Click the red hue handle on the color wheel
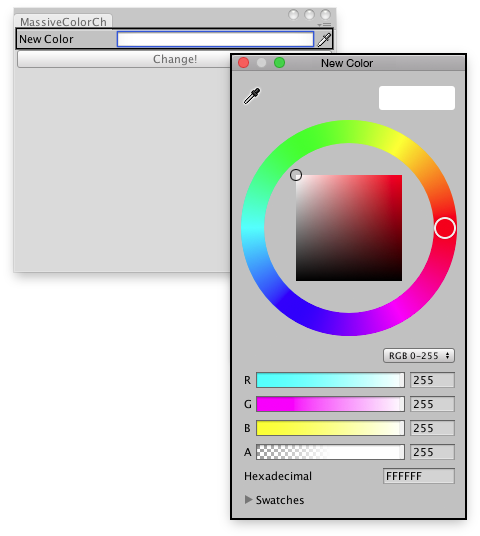 click(x=445, y=228)
